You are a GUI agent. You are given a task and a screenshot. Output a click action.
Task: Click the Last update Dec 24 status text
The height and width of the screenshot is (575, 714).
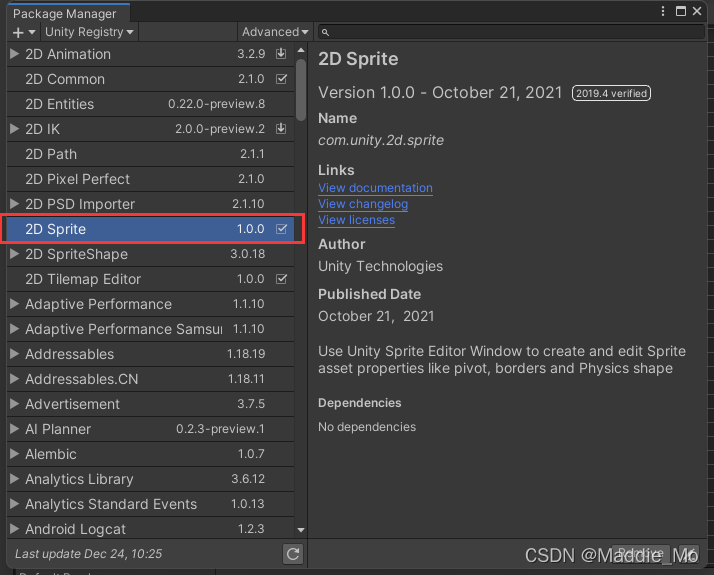pyautogui.click(x=88, y=554)
